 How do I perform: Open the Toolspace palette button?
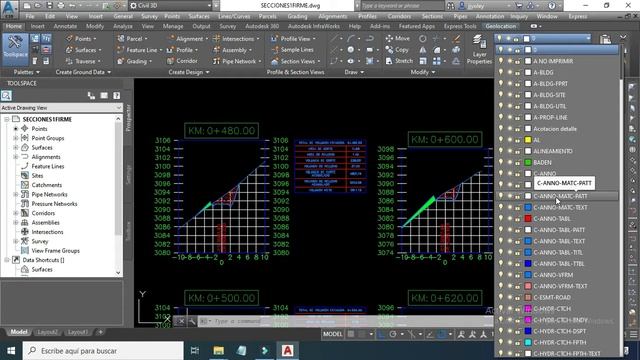(16, 49)
